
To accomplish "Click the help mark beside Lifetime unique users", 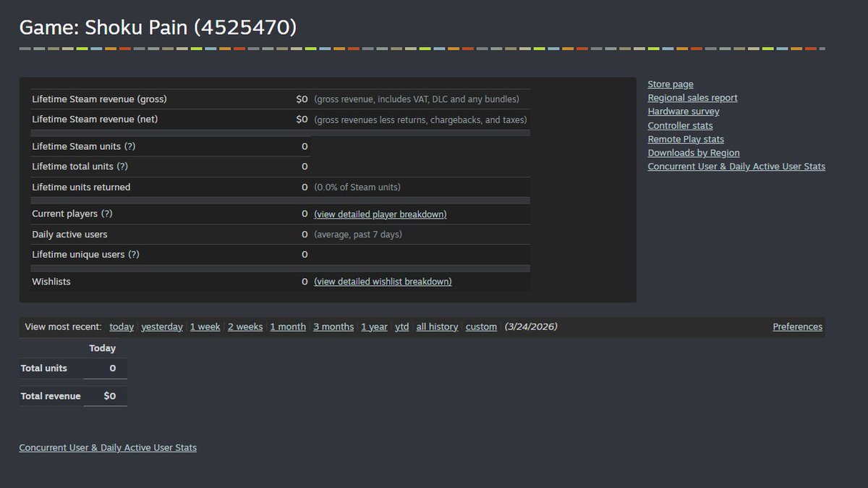I will [133, 255].
